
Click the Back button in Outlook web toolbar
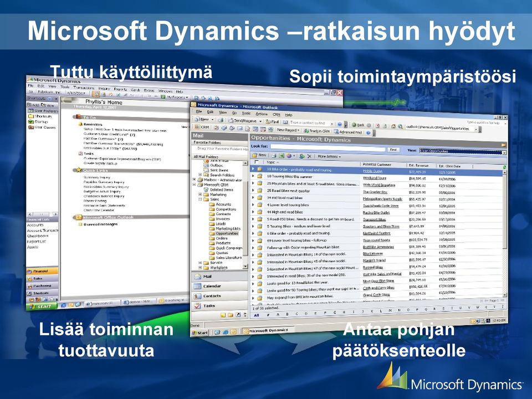359,125
